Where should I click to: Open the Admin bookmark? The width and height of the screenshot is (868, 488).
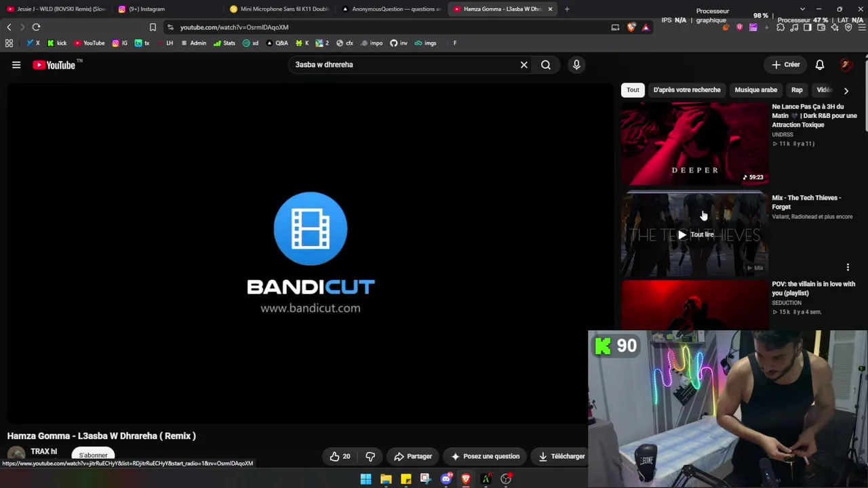[193, 43]
